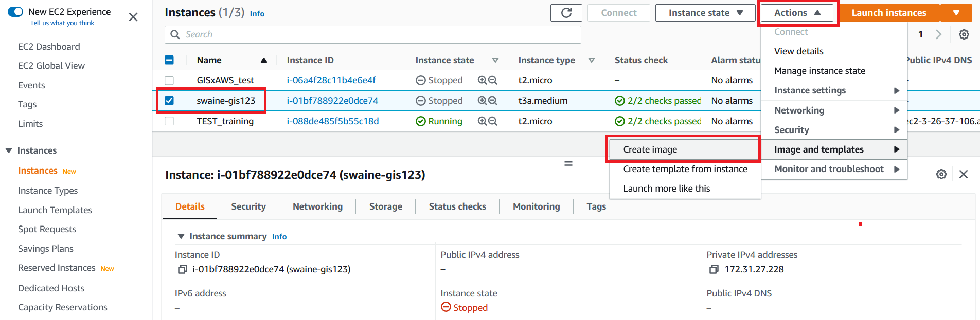Viewport: 980px width, 320px height.
Task: Go to Launch Templates in sidebar
Action: (x=55, y=210)
